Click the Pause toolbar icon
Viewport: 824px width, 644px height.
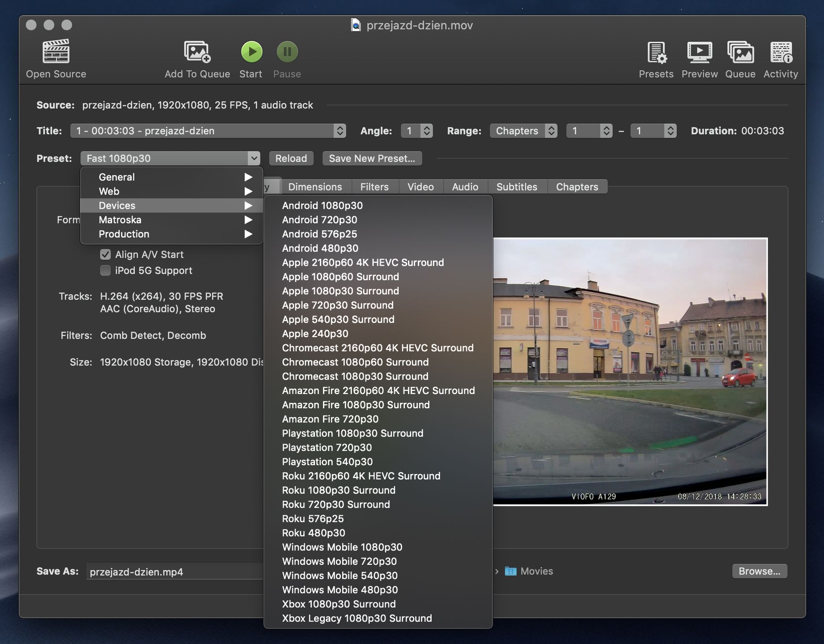tap(286, 51)
